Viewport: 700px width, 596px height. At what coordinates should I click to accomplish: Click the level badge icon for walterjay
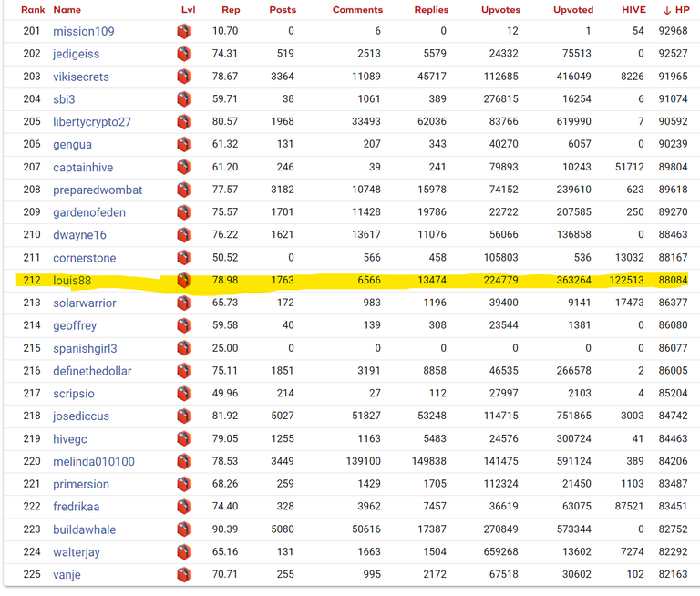(184, 552)
